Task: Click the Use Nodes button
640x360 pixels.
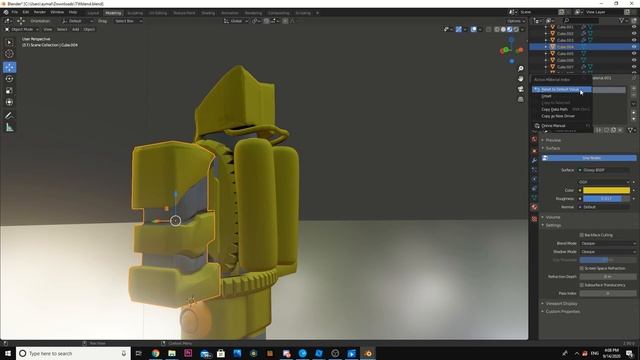Action: tap(589, 158)
